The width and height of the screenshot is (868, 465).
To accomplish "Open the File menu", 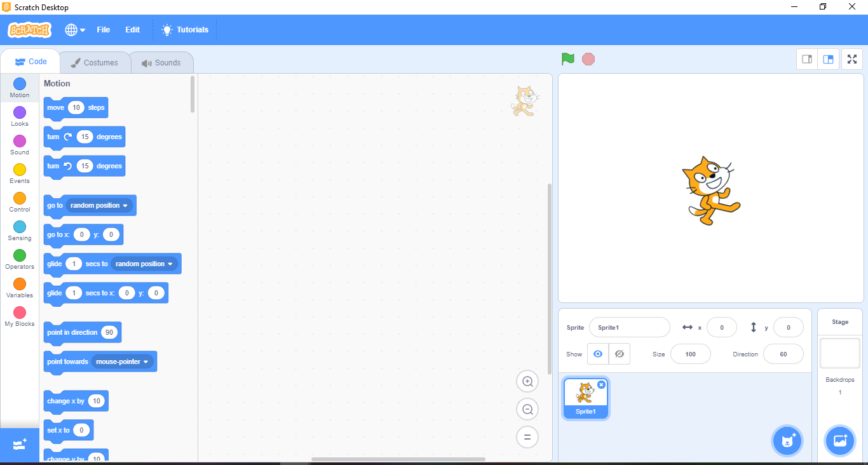I will click(x=103, y=29).
